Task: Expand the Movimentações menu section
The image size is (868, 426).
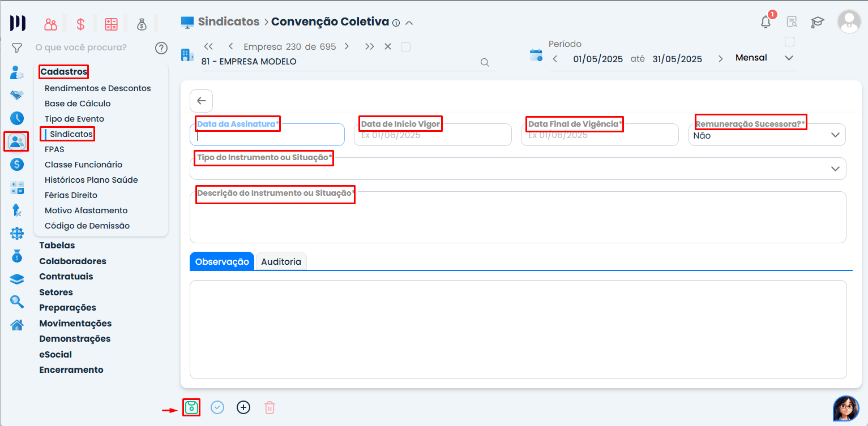Action: (75, 324)
